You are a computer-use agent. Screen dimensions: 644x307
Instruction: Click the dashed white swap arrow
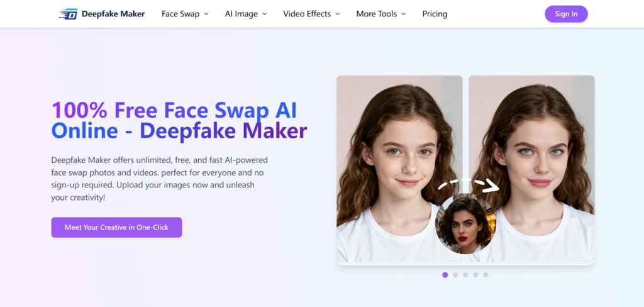(467, 184)
